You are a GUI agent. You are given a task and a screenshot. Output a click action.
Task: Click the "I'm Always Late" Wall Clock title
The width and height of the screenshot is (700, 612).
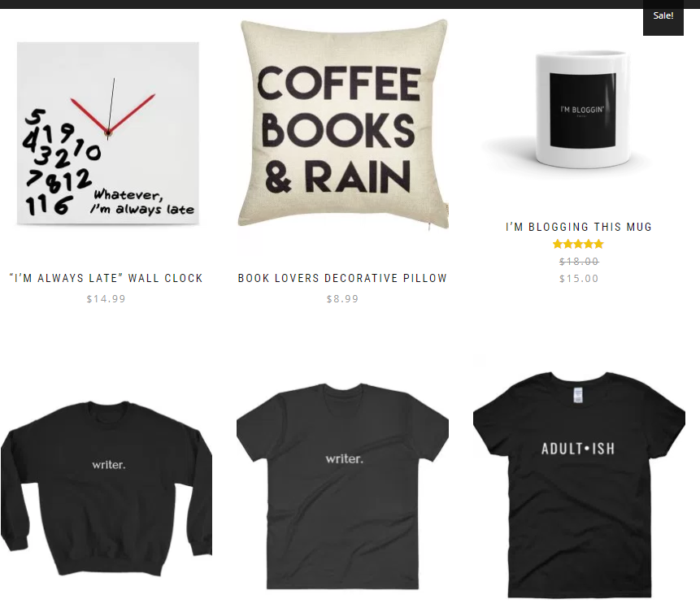[x=106, y=278]
